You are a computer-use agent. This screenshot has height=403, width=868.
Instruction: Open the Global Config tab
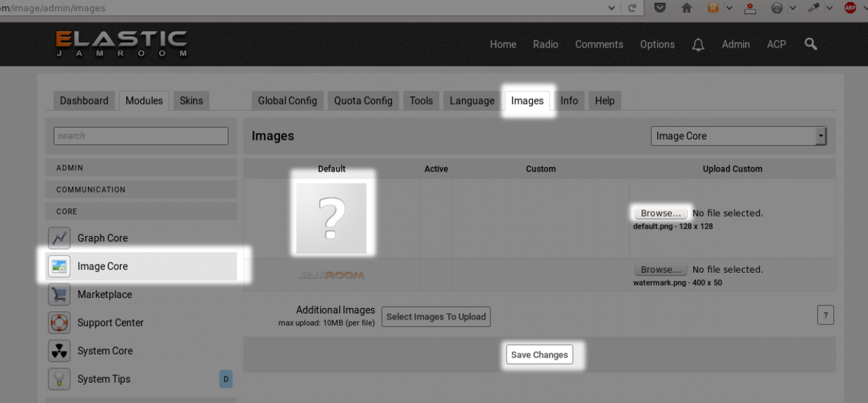(288, 100)
